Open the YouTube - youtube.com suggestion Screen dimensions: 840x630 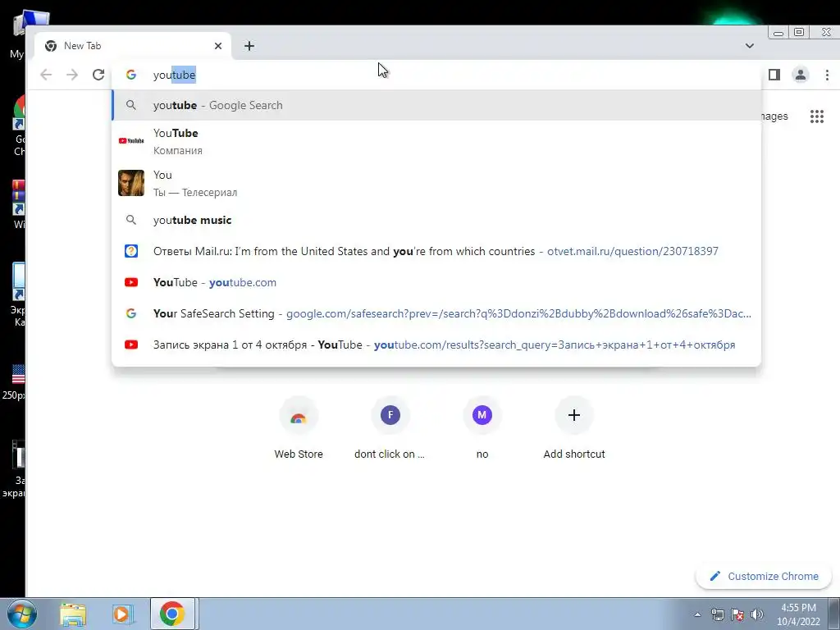436,282
